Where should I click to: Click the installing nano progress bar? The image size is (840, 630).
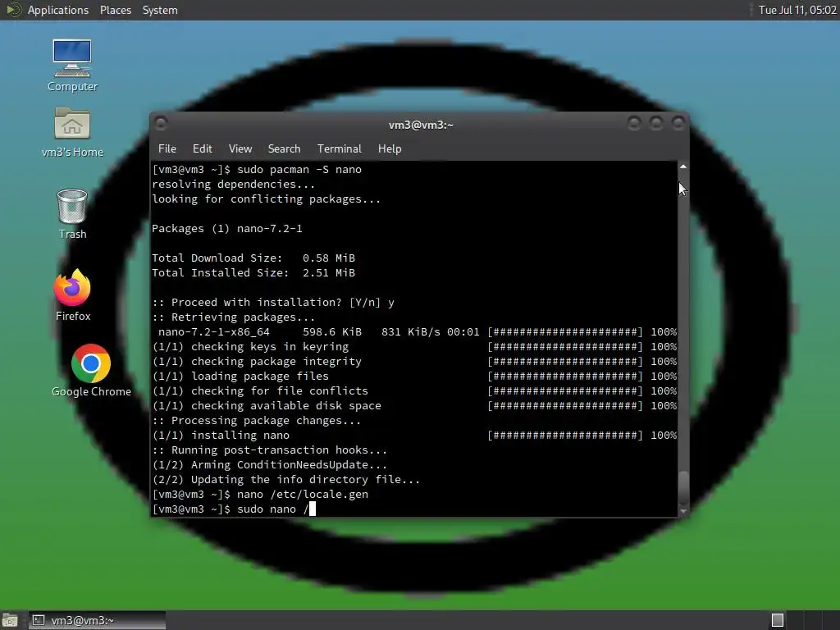[564, 436]
